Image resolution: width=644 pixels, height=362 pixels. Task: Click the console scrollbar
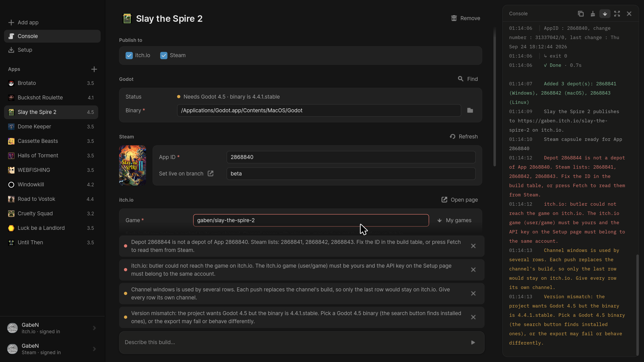click(x=637, y=305)
